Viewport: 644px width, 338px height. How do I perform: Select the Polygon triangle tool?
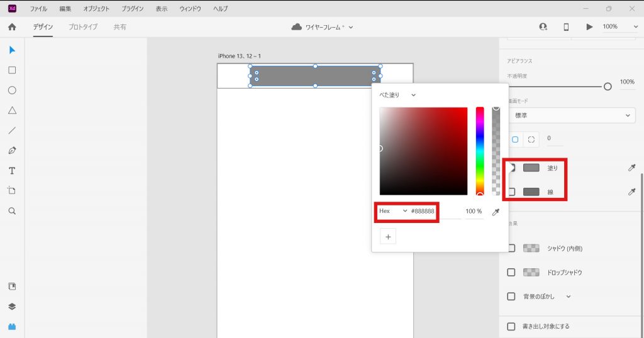12,111
